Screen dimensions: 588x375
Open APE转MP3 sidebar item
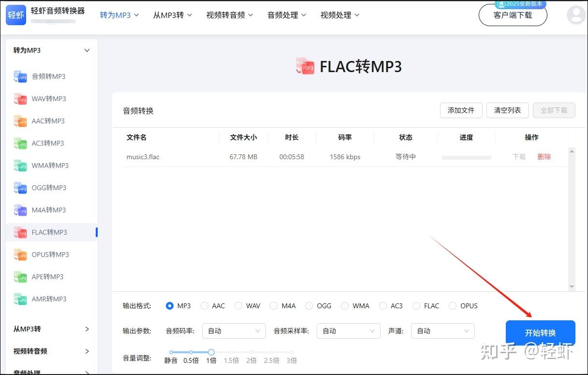[x=52, y=277]
